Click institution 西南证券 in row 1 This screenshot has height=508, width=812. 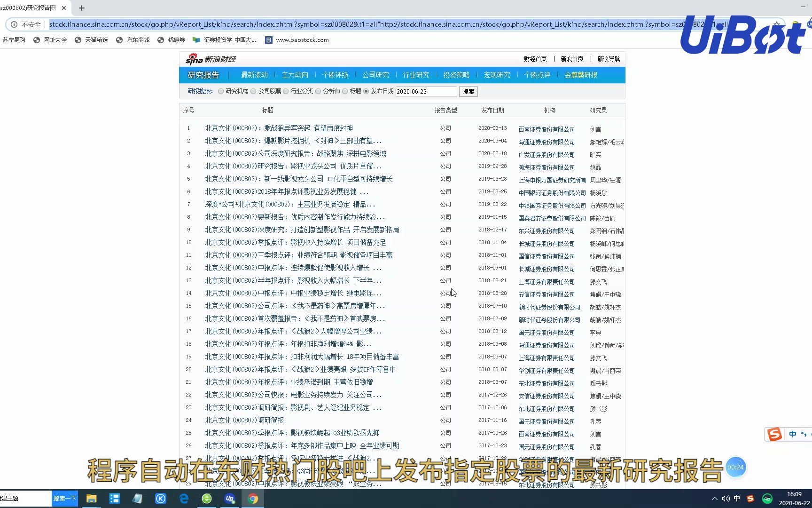pos(547,129)
